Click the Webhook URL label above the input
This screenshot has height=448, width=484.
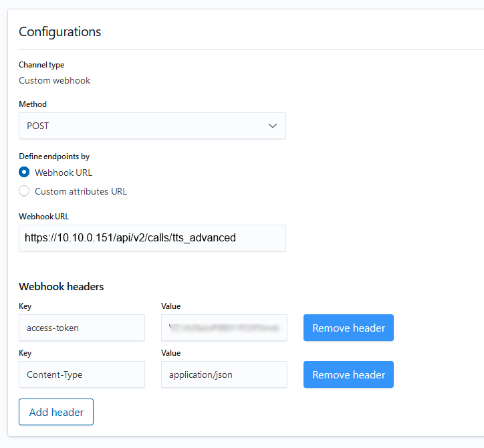(x=44, y=217)
